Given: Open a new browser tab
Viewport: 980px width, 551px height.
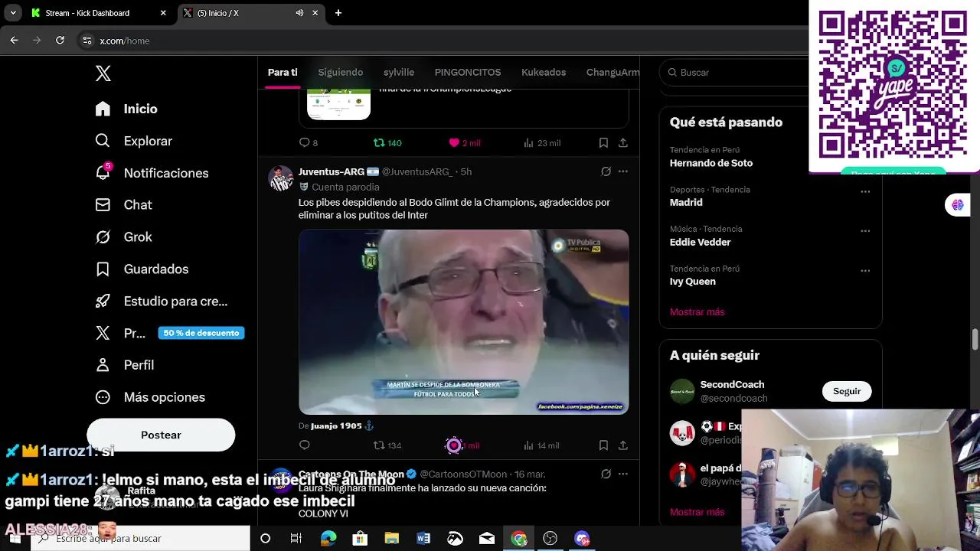Looking at the screenshot, I should click(338, 13).
